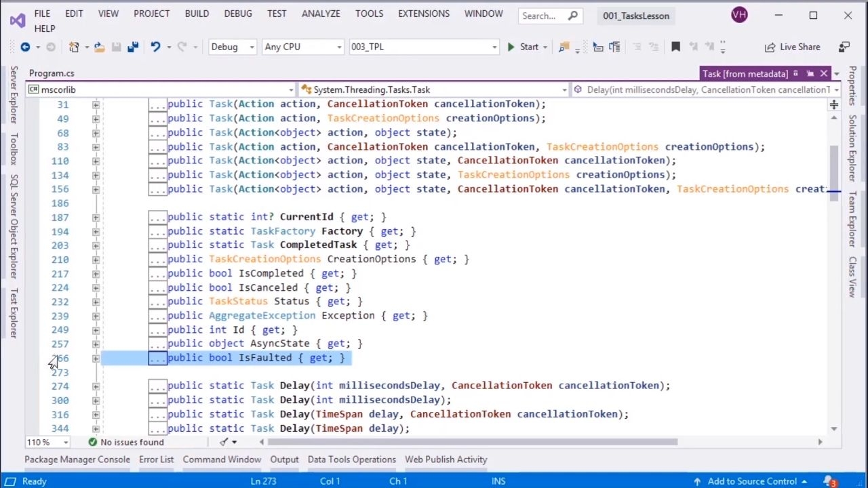Click the green Start debugging button
Viewport: 868px width, 488px height.
tap(523, 47)
